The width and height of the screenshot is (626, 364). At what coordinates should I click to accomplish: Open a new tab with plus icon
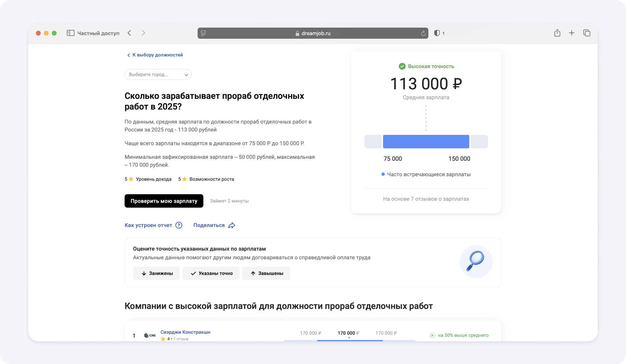click(572, 33)
